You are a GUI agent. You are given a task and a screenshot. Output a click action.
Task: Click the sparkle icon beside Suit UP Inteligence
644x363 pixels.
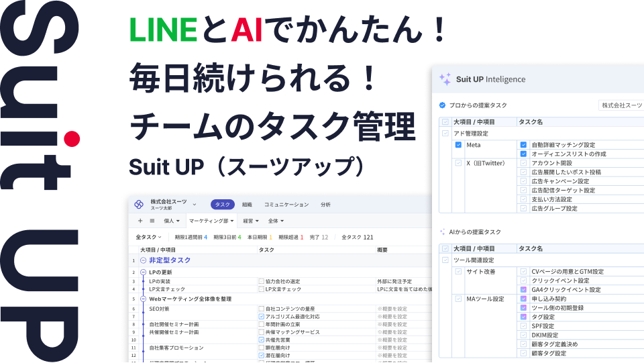click(445, 79)
